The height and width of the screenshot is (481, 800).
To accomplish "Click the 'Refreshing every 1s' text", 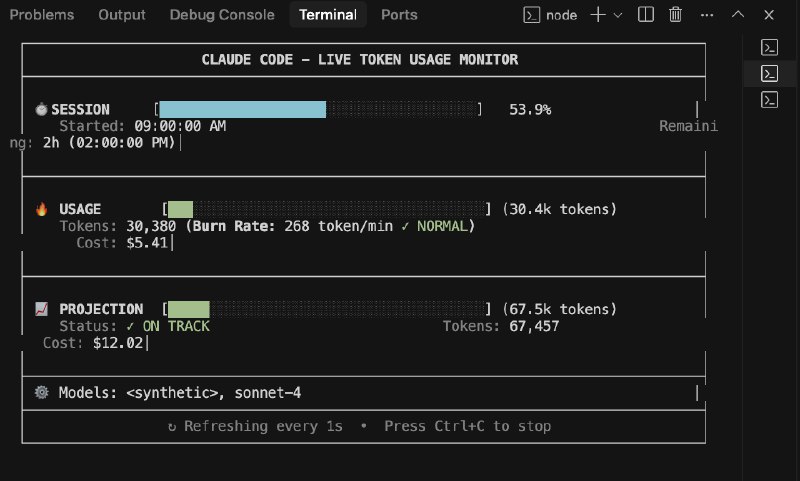I will pyautogui.click(x=263, y=426).
